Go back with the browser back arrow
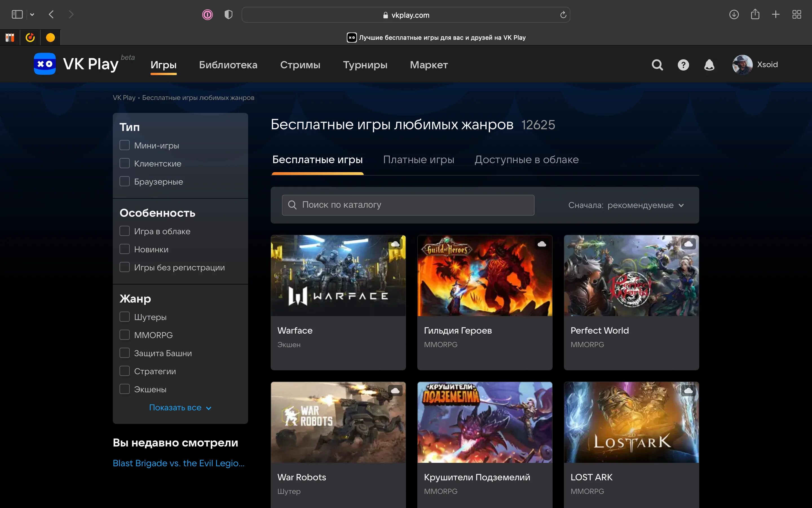812x508 pixels. coord(51,14)
